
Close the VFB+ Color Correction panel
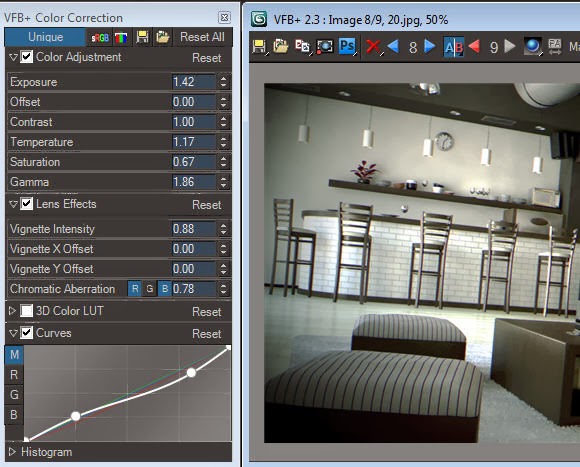224,17
